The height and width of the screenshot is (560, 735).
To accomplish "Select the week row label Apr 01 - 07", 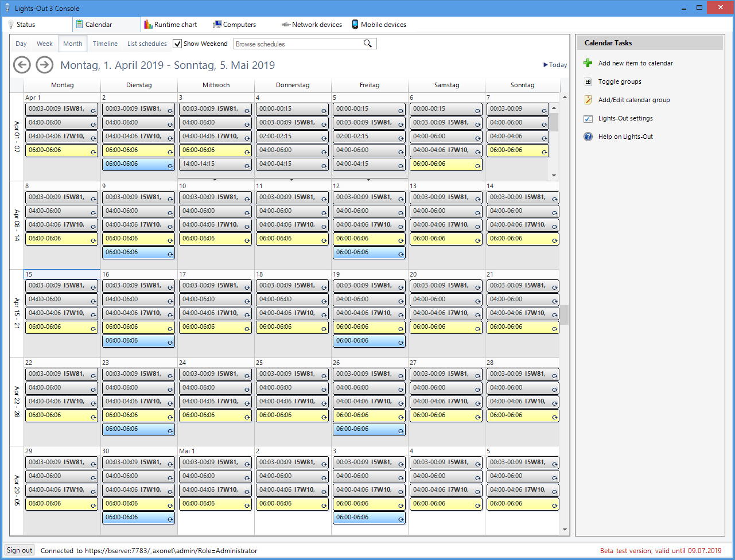I will tap(17, 137).
